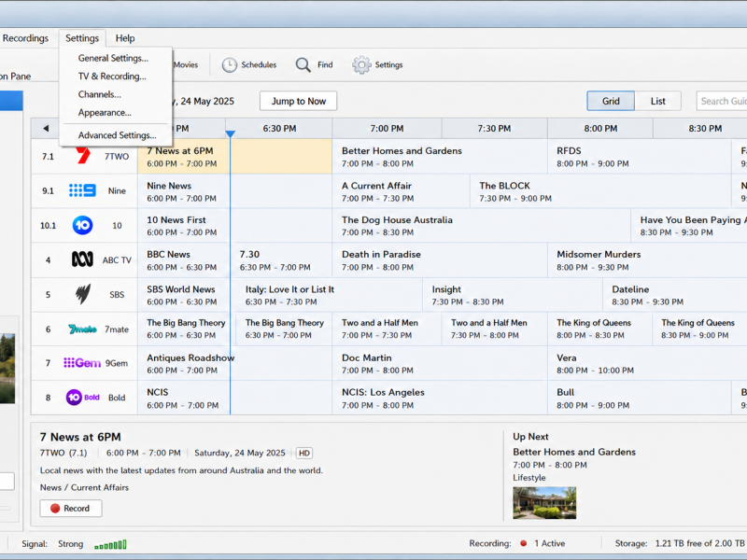Click the current time marker triangle
The height and width of the screenshot is (560, 747).
click(x=230, y=134)
